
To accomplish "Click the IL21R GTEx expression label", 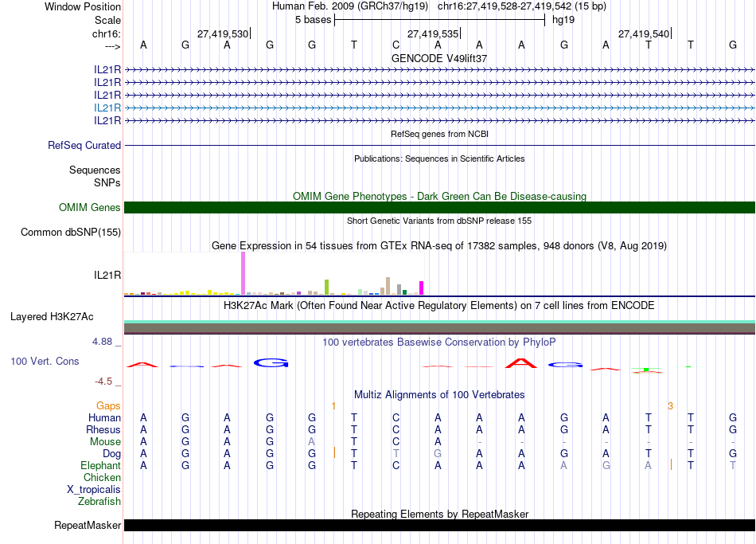I will [x=107, y=275].
